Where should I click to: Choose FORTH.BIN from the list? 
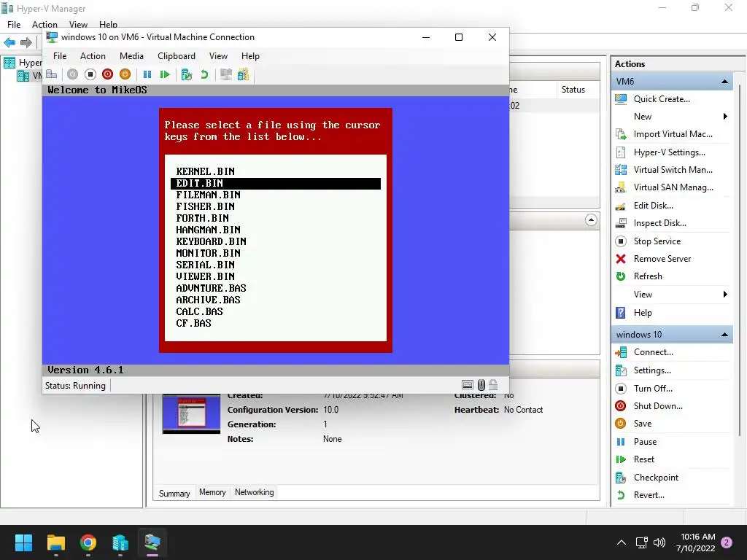[x=203, y=218]
